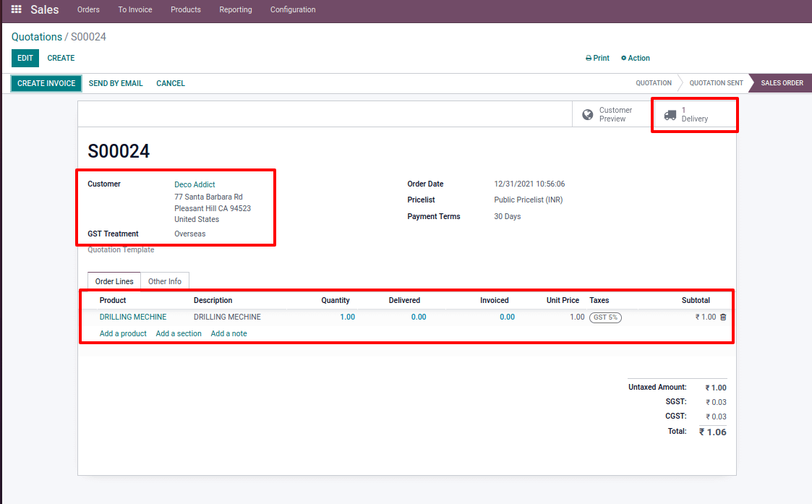The width and height of the screenshot is (812, 504).
Task: Click the 30 Days payment terms value
Action: pos(508,216)
